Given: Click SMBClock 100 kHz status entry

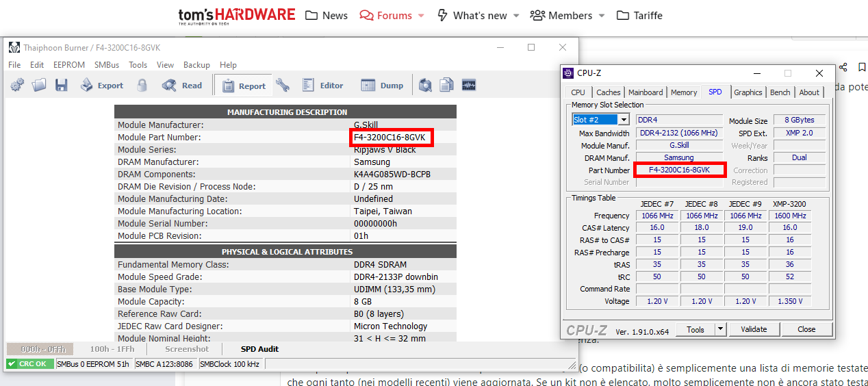Looking at the screenshot, I should (x=229, y=364).
